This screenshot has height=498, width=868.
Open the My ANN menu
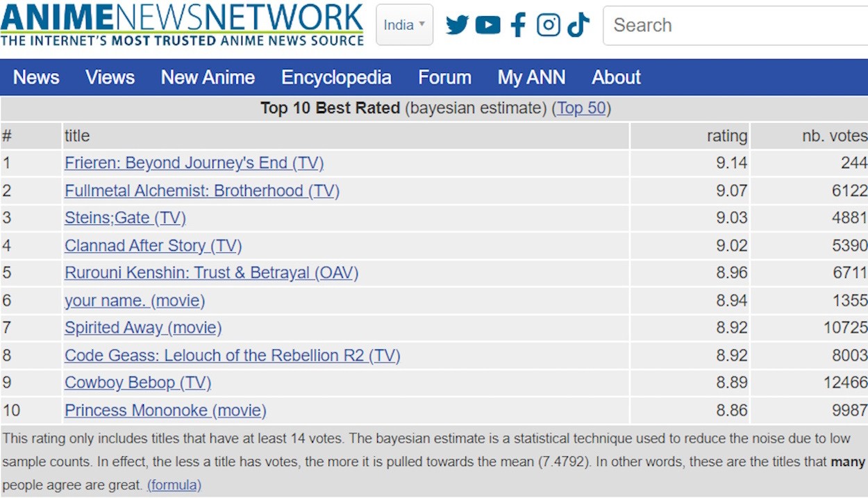click(531, 77)
